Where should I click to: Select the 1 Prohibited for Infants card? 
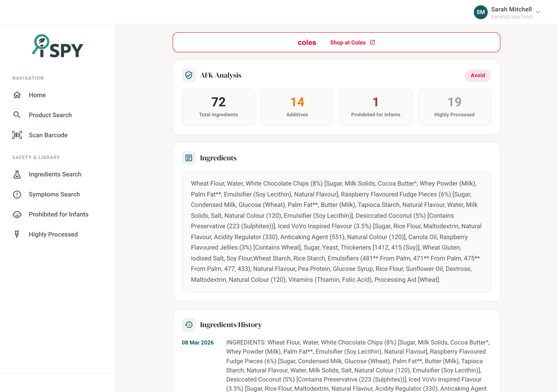click(376, 107)
